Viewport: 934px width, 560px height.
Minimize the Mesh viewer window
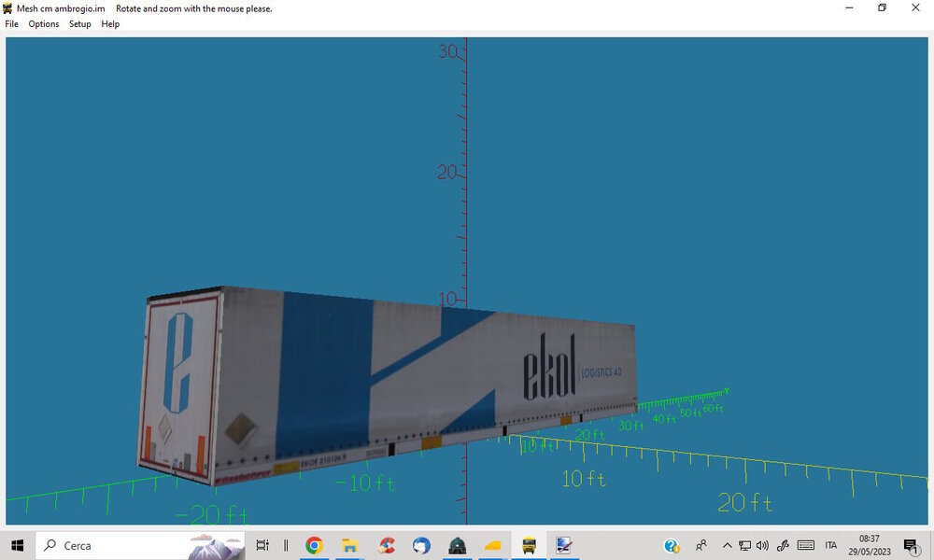pyautogui.click(x=849, y=7)
